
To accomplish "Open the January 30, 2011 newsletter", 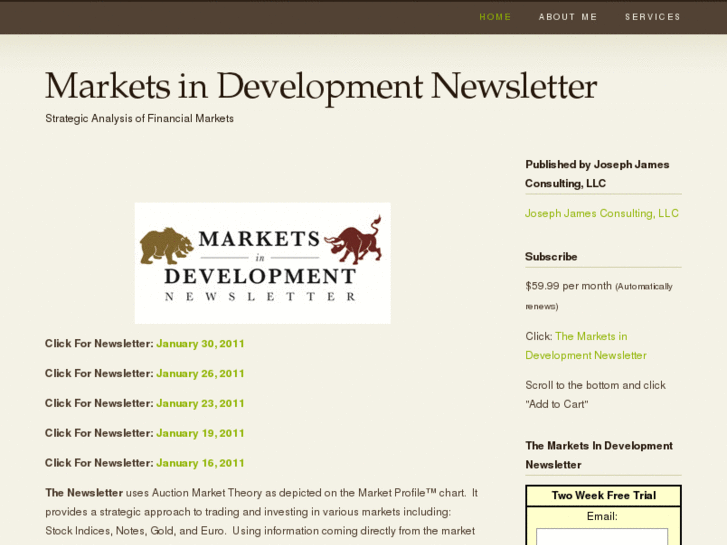I will 200,344.
